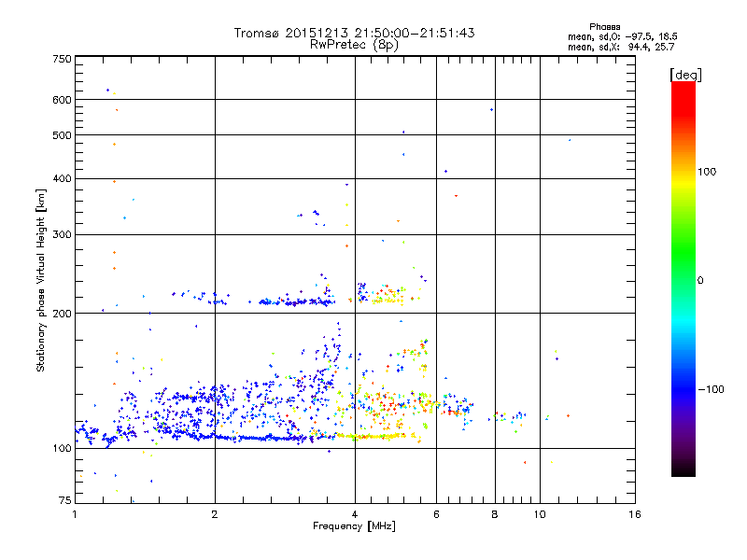This screenshot has height=560, width=747.
Task: Click the '600' height axis tick label
Action: coord(63,100)
